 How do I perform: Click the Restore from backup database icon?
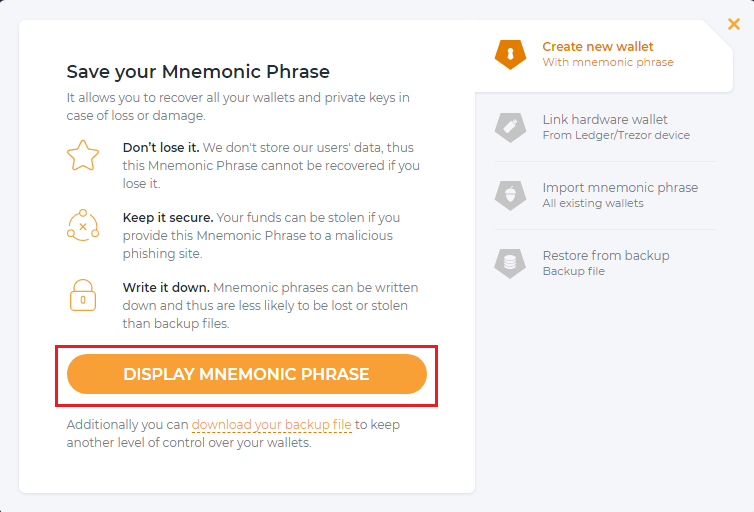coord(510,263)
